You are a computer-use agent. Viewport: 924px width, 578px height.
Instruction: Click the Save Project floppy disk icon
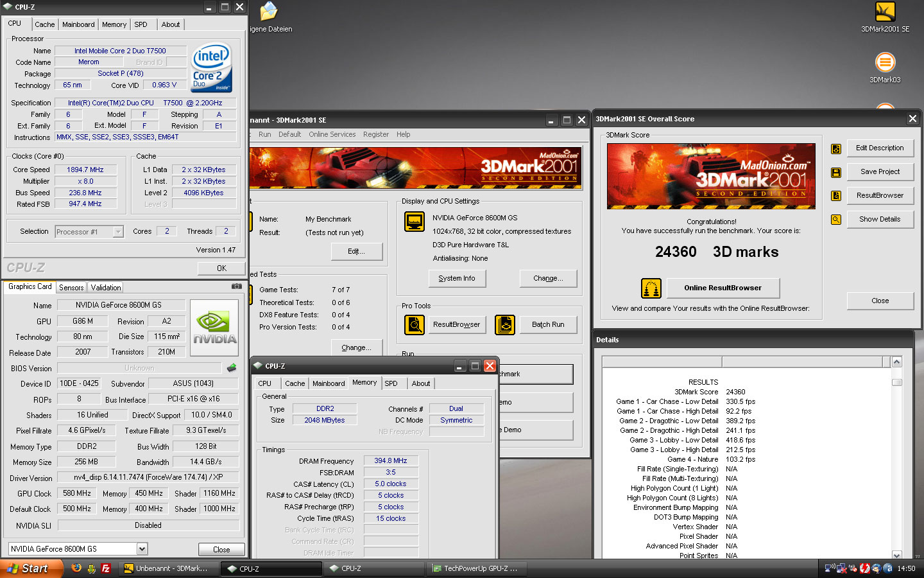[836, 172]
